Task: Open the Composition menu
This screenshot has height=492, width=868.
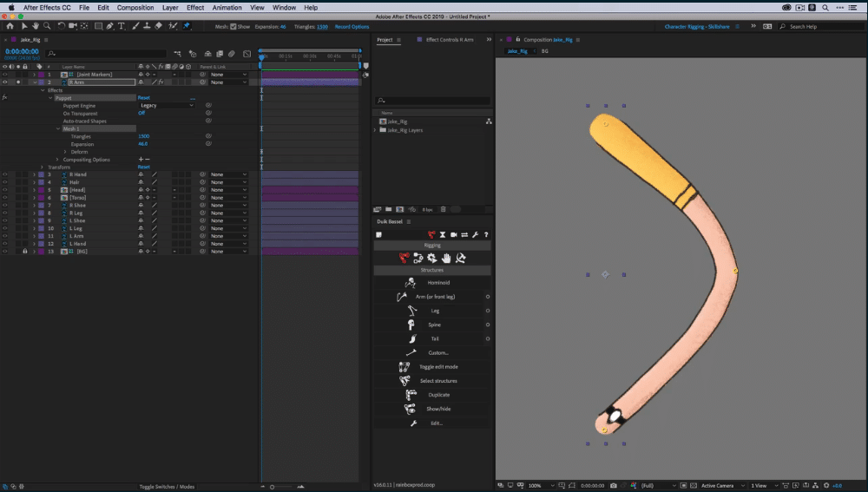Action: click(x=135, y=8)
